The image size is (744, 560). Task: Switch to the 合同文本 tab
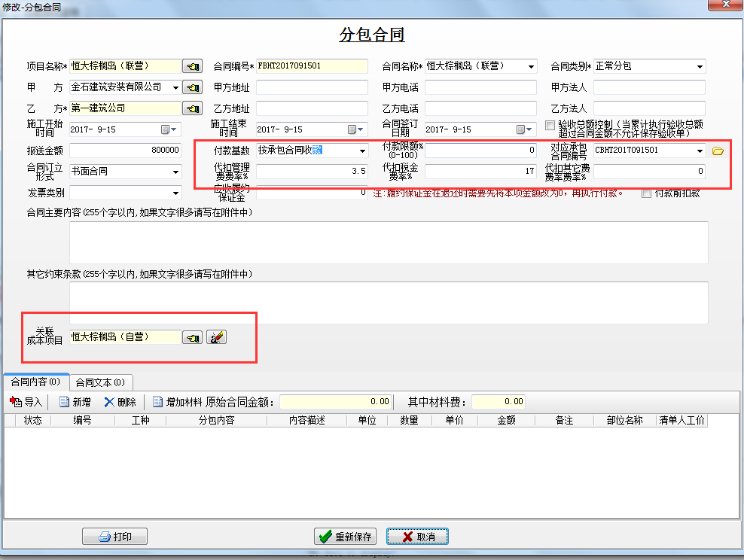click(100, 382)
